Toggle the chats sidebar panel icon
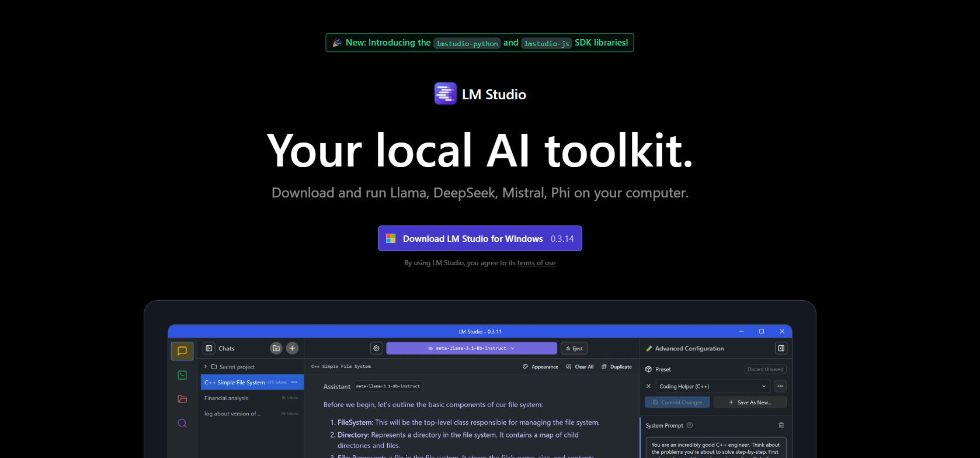This screenshot has height=458, width=980. coord(209,348)
